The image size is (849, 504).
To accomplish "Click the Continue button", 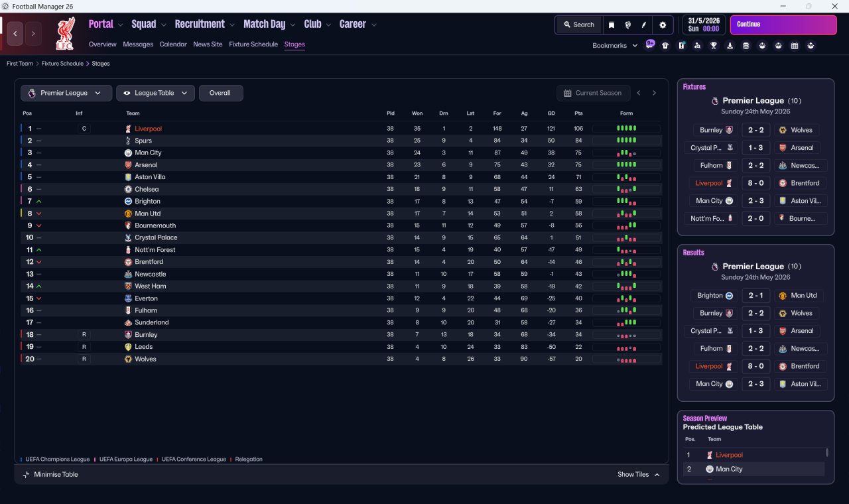I will [783, 25].
